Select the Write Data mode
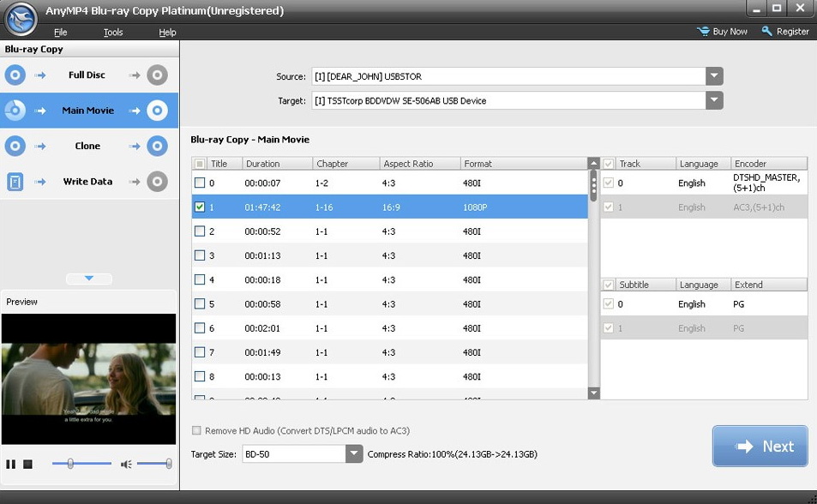The height and width of the screenshot is (504, 817). pos(89,182)
